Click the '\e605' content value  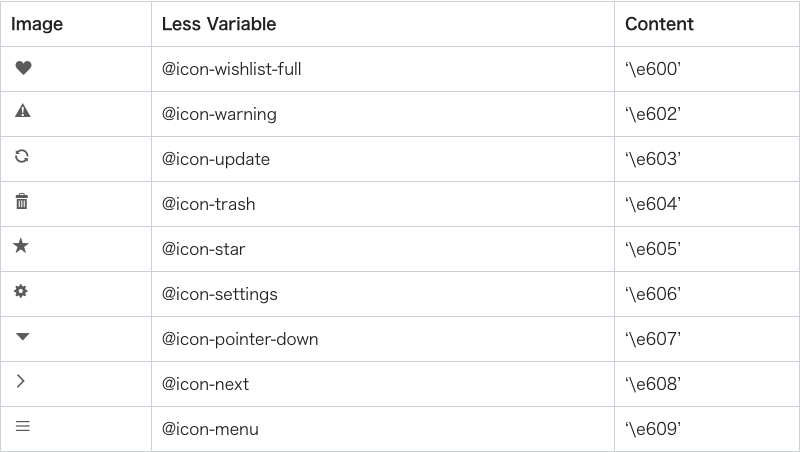click(653, 249)
